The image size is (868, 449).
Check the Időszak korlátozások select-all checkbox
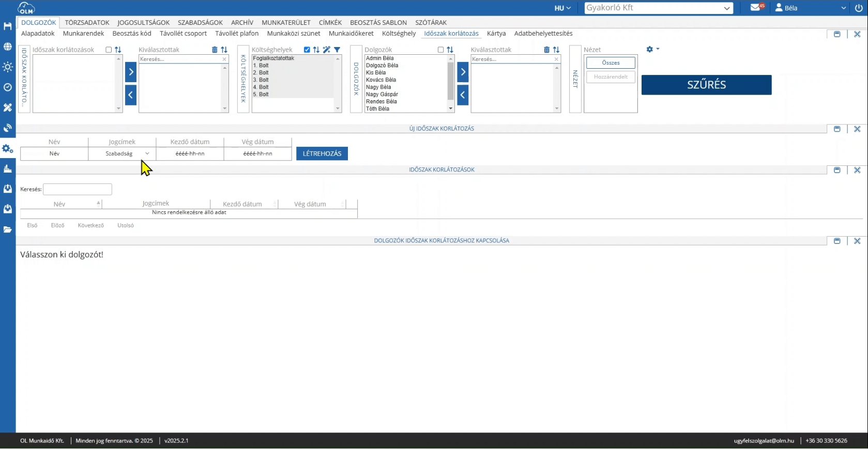(109, 50)
